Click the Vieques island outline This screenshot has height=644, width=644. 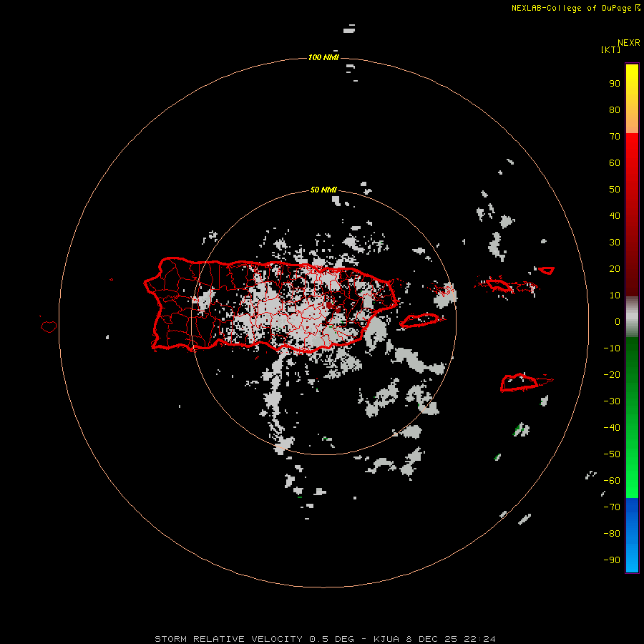coord(421,320)
